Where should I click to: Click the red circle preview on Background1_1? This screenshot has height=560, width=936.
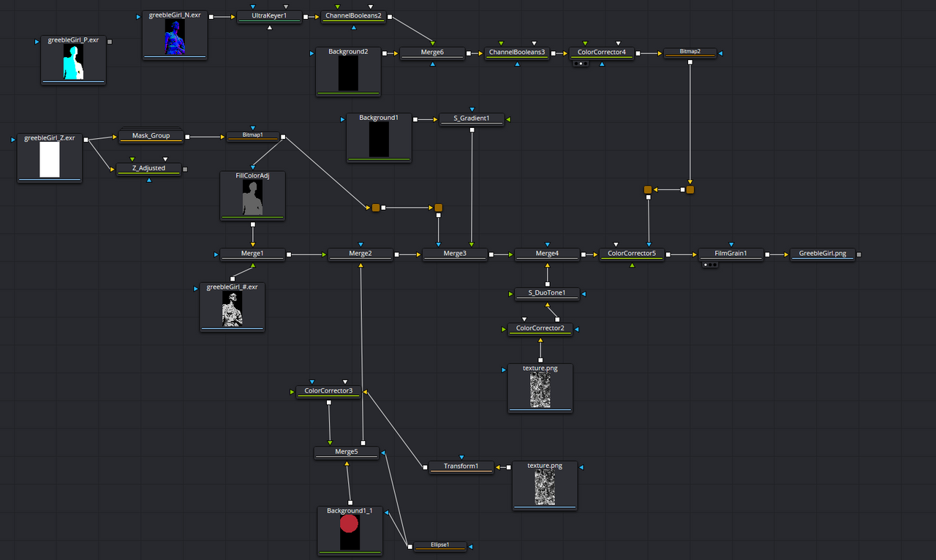point(349,523)
